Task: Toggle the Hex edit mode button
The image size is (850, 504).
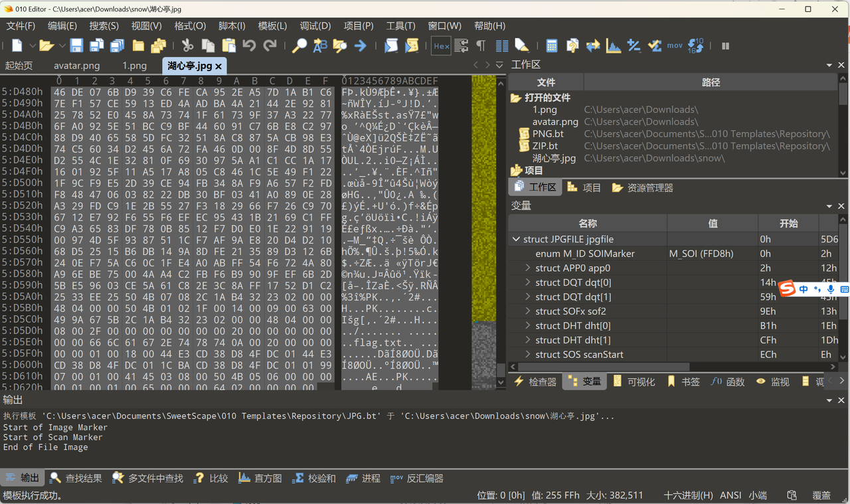Action: click(x=442, y=46)
